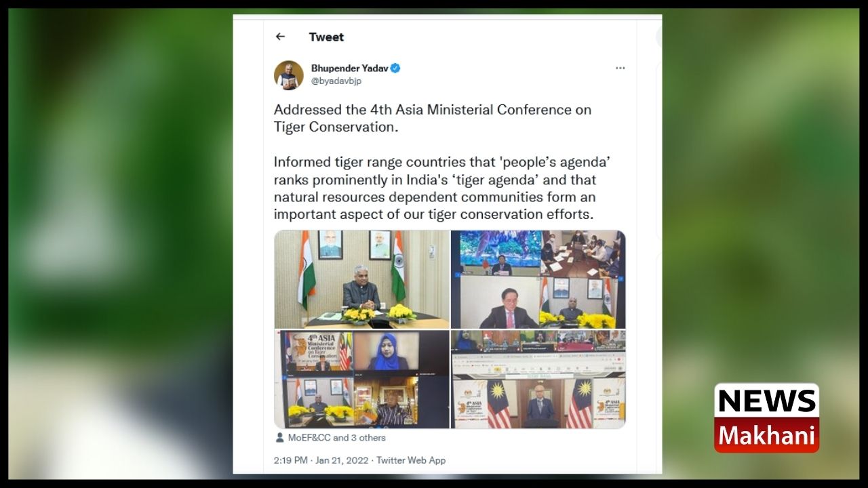Click the woman in blue hijab video tile
This screenshot has height=488, width=868.
[386, 351]
